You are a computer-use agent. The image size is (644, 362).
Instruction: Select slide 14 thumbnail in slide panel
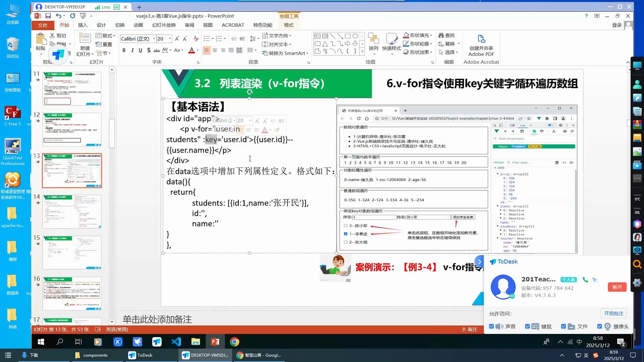(x=72, y=212)
